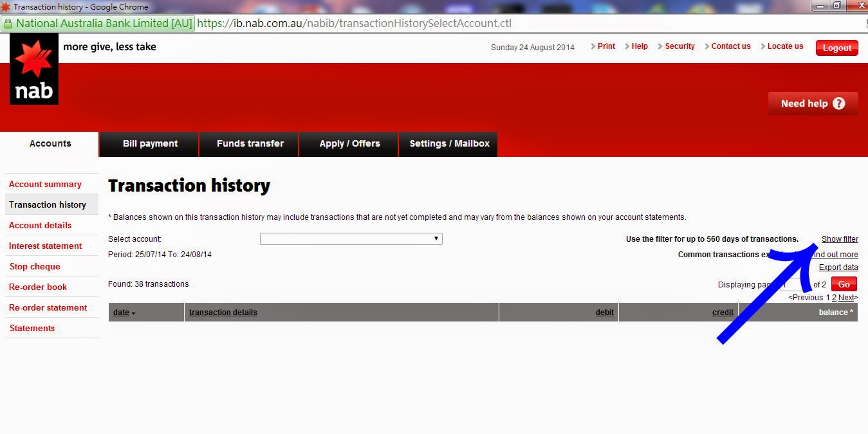Image resolution: width=868 pixels, height=434 pixels.
Task: Open Re-order book in the sidebar
Action: 38,287
